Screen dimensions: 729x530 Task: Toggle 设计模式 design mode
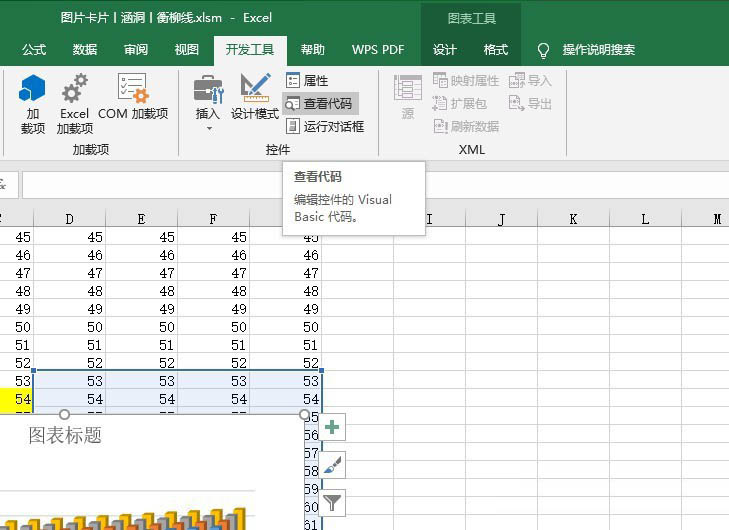(255, 97)
